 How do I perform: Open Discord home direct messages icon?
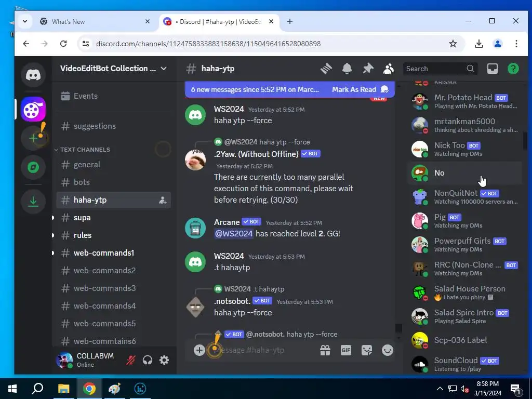tap(33, 75)
